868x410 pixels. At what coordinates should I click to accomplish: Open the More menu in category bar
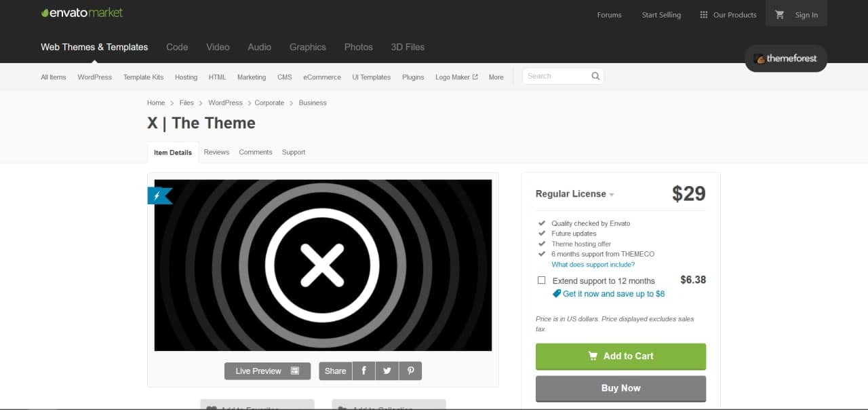(496, 77)
